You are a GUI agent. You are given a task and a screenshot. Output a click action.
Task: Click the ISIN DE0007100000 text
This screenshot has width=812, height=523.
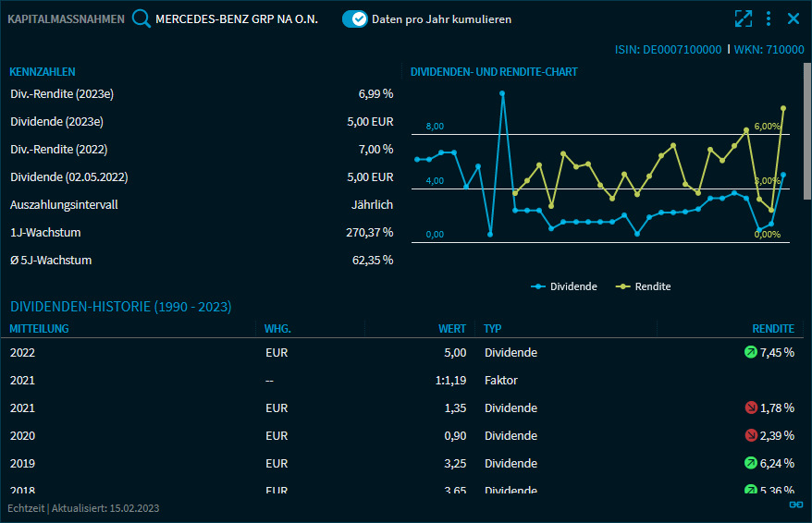click(668, 50)
